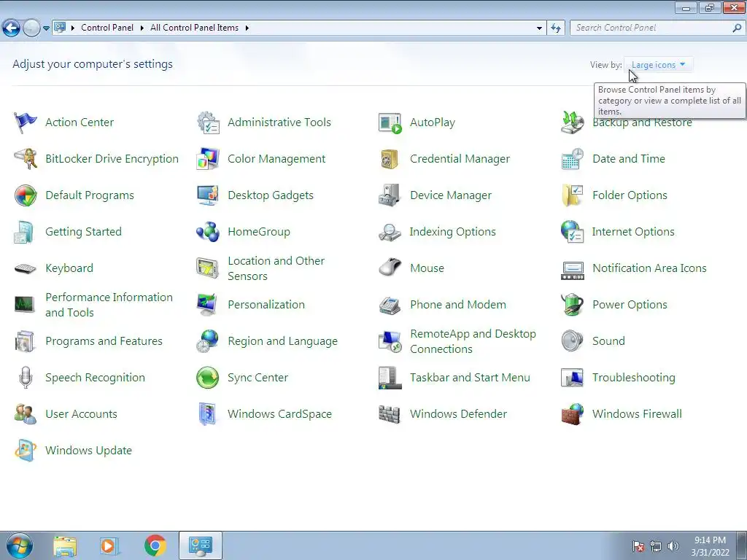
Task: Open Windows Update icon
Action: [x=26, y=451]
